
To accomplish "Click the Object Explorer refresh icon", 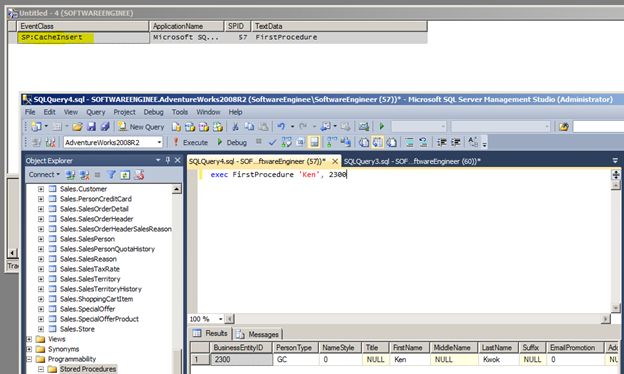I will (125, 175).
